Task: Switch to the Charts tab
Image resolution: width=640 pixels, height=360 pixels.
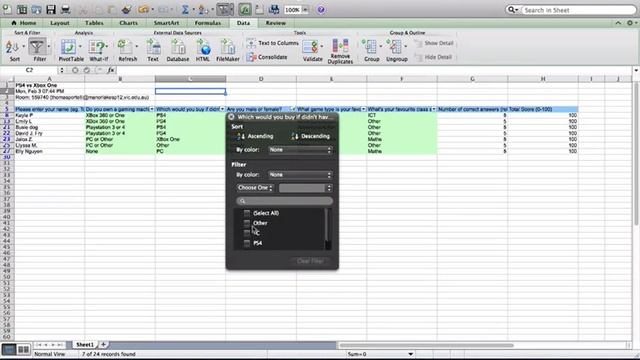Action: (128, 23)
